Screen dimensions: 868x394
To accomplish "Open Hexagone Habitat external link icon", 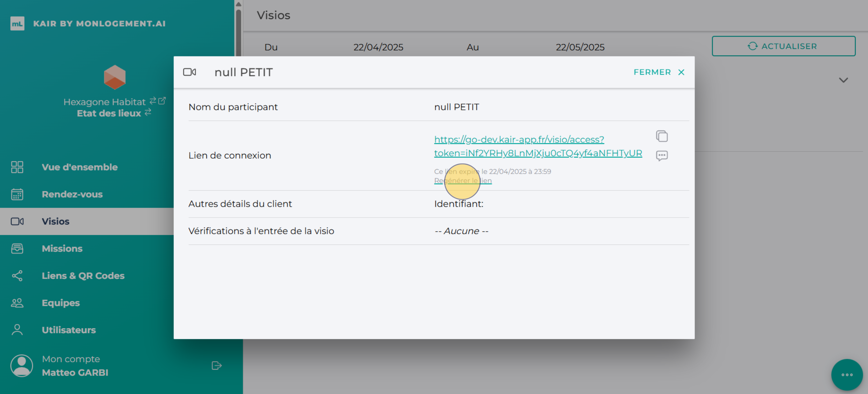I will coord(162,101).
